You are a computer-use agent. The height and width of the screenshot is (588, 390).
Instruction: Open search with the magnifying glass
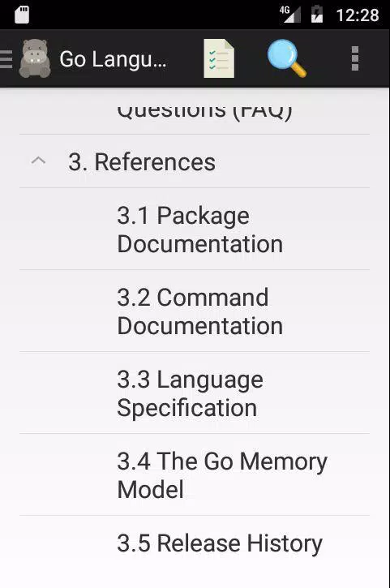pyautogui.click(x=287, y=58)
